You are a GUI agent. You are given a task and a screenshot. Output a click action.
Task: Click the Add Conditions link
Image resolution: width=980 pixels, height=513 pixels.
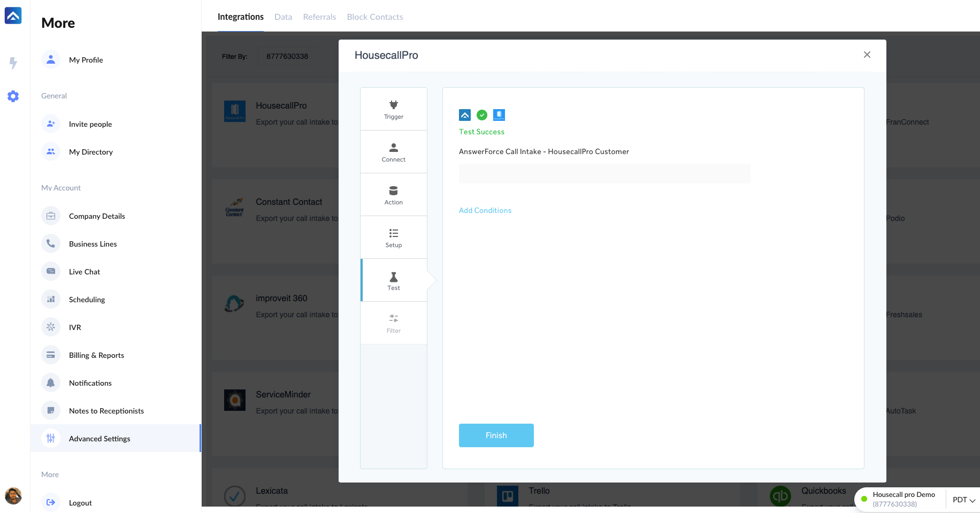485,210
